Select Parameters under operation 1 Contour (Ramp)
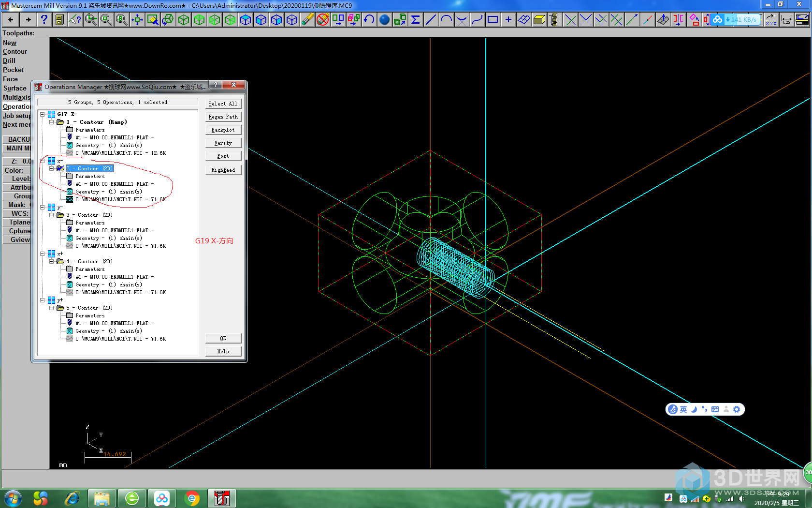Viewport: 812px width, 508px height. 90,130
